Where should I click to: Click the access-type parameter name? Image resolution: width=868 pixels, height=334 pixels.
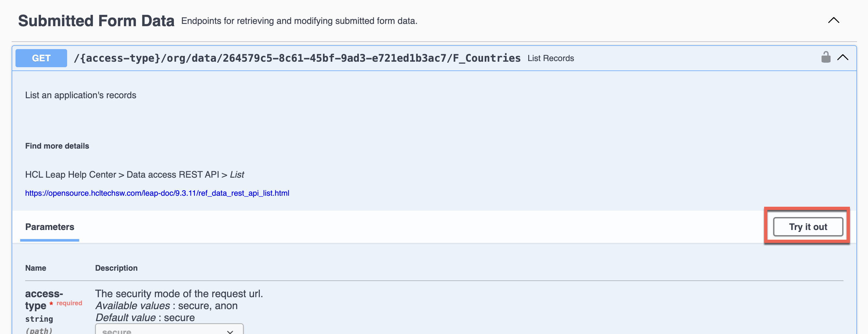coord(44,299)
